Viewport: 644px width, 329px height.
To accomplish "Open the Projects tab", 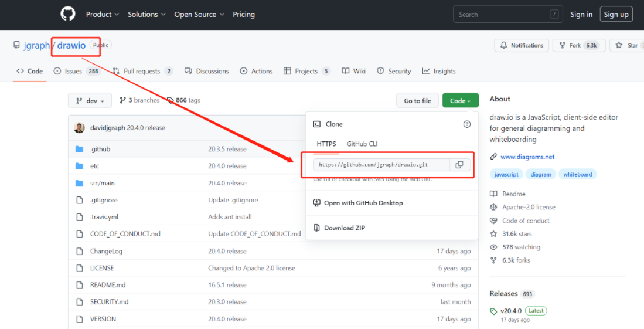I will click(x=307, y=71).
